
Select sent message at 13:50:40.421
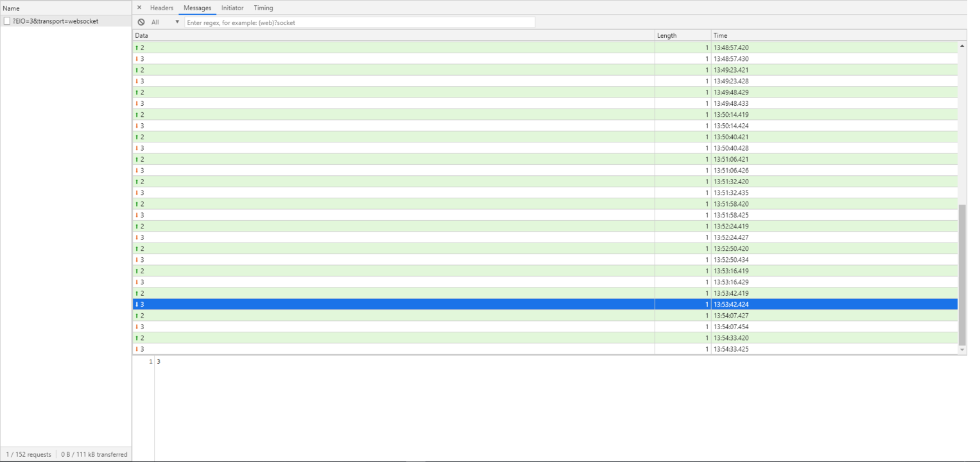545,137
